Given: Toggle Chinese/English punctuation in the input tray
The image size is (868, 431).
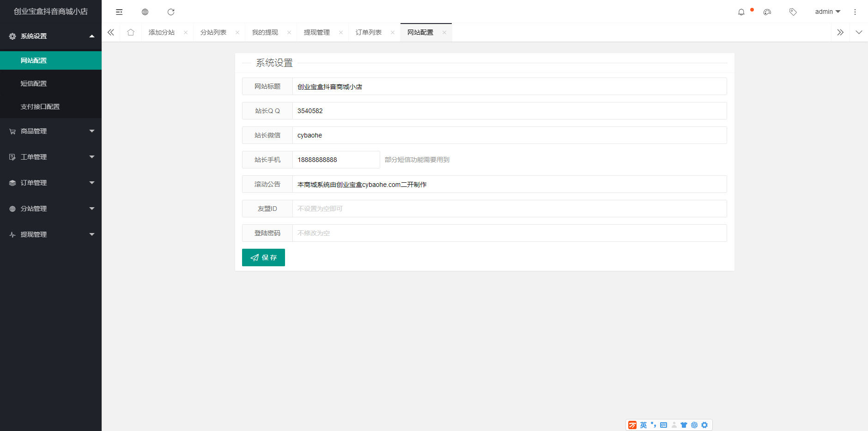Looking at the screenshot, I should [x=653, y=425].
